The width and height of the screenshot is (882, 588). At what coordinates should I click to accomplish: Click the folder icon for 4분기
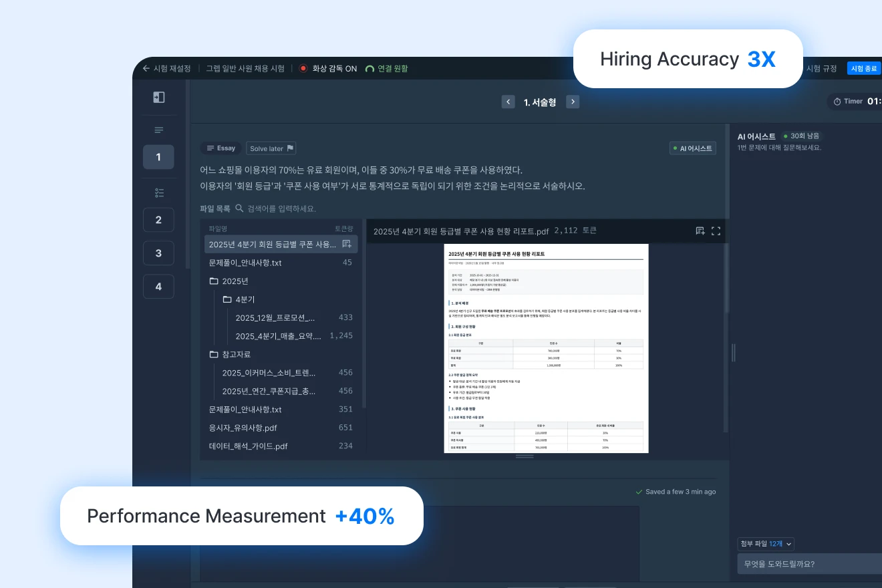point(227,299)
